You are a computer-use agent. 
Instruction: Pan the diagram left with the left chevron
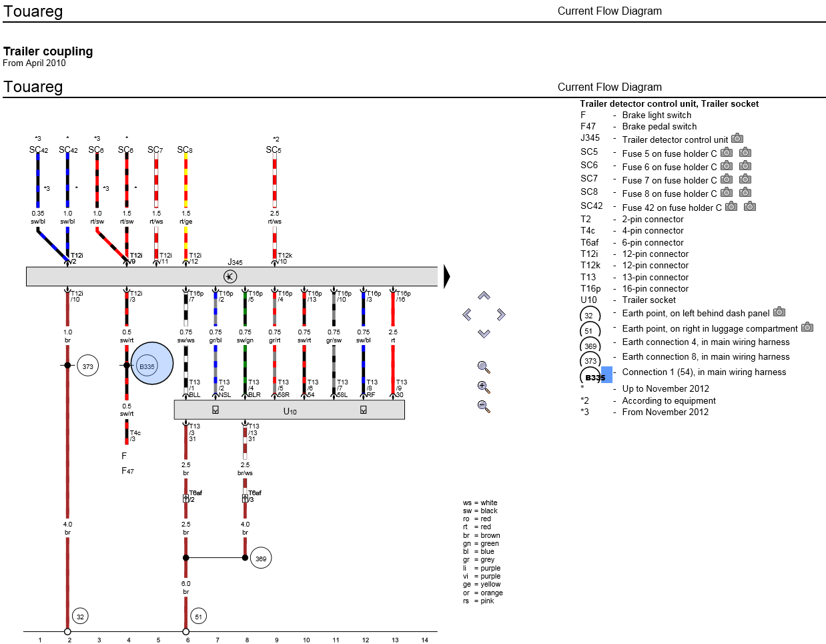point(467,314)
